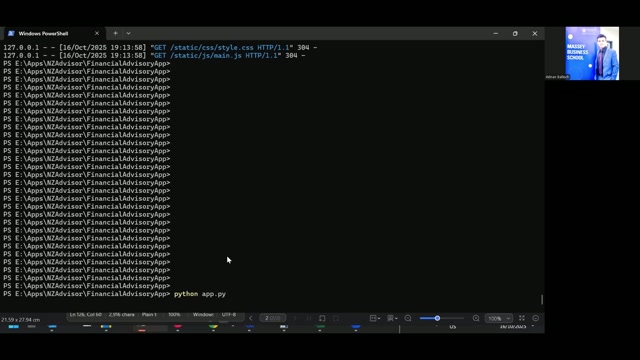The image size is (640, 360).
Task: Click the 'UTF-8' encoding status entry
Action: coord(229,314)
